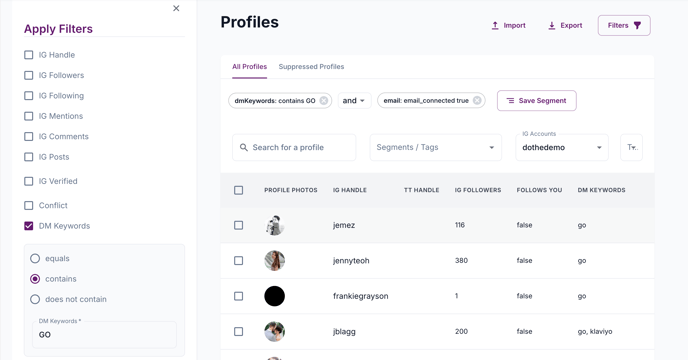Select the jemez row checkbox
This screenshot has height=360, width=688.
tap(238, 225)
